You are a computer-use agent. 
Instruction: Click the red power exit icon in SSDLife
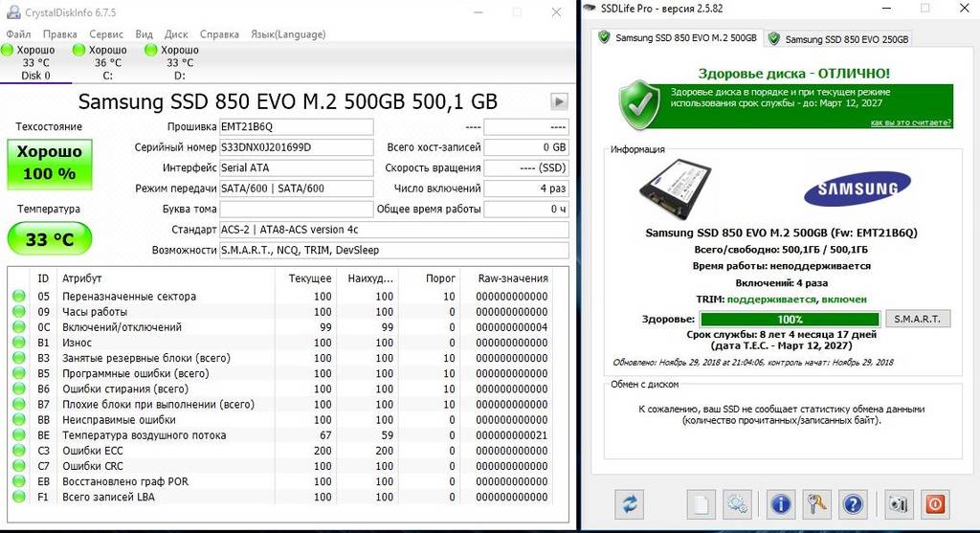(x=935, y=503)
